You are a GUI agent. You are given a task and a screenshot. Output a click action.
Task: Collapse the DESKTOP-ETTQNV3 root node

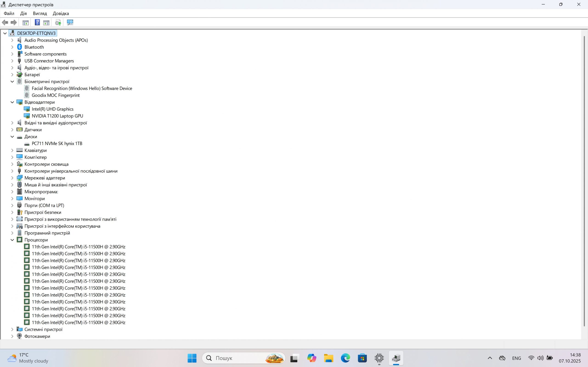(5, 33)
